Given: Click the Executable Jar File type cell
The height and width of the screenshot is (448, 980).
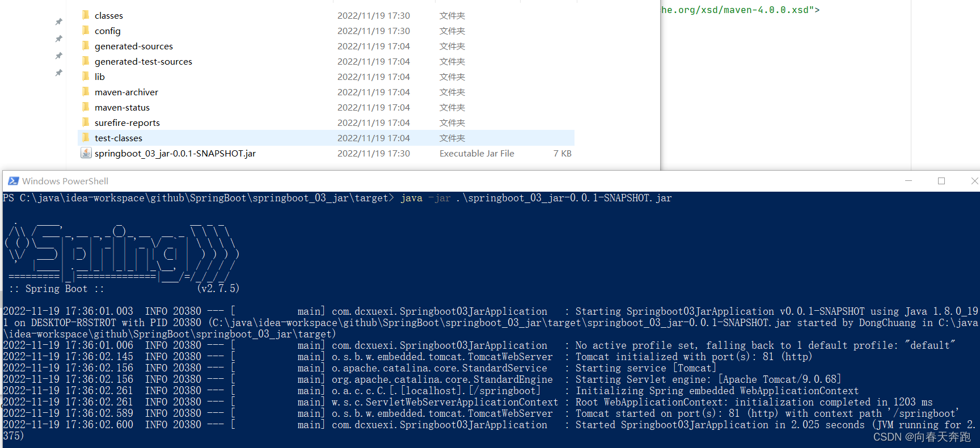Looking at the screenshot, I should 477,153.
